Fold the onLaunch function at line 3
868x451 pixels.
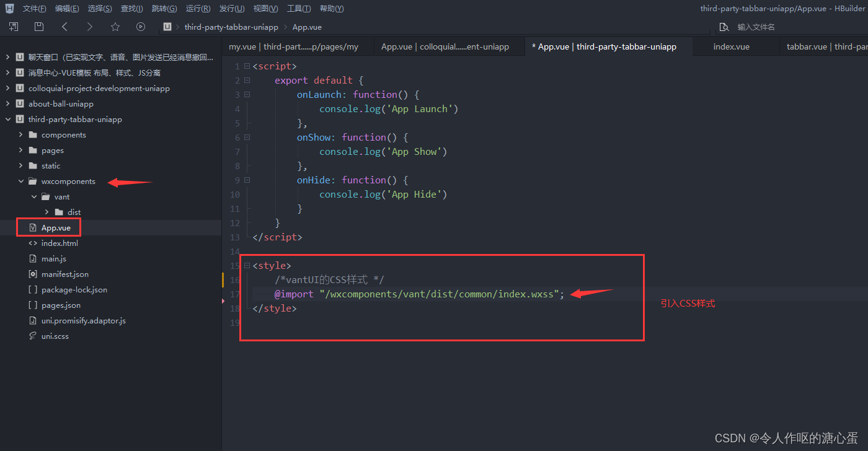[247, 94]
